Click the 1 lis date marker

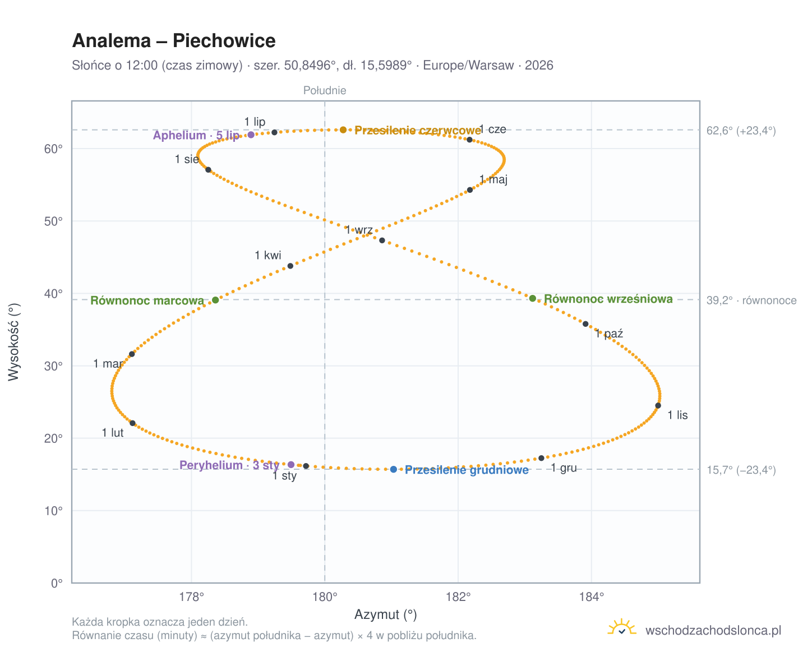658,405
